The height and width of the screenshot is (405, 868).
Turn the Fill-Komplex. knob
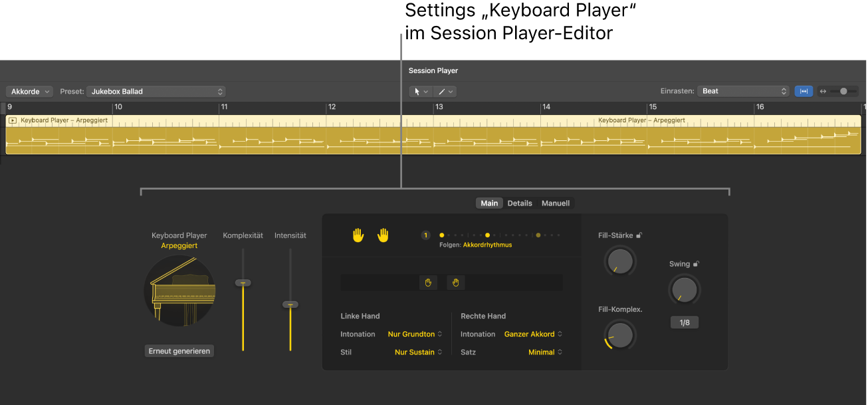click(619, 335)
